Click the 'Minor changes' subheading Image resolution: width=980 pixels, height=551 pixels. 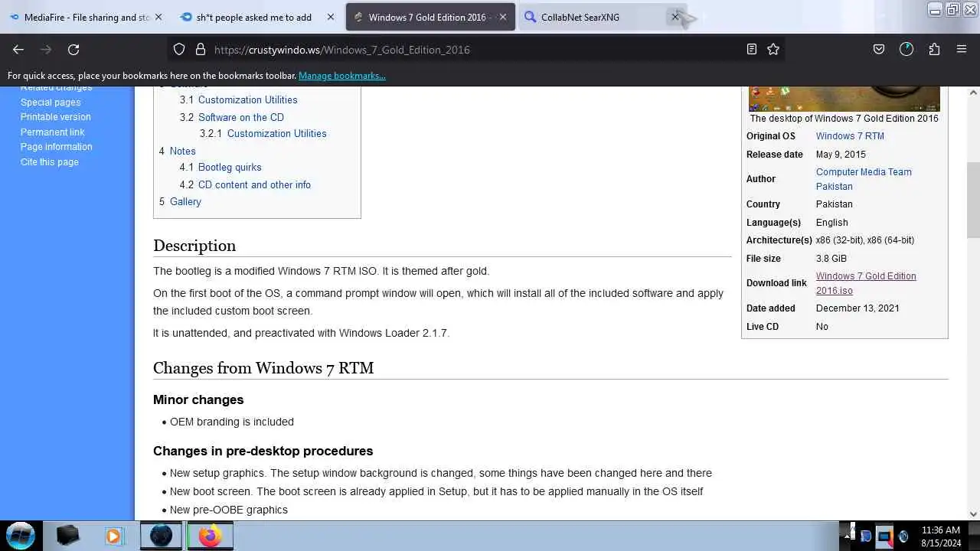point(198,399)
